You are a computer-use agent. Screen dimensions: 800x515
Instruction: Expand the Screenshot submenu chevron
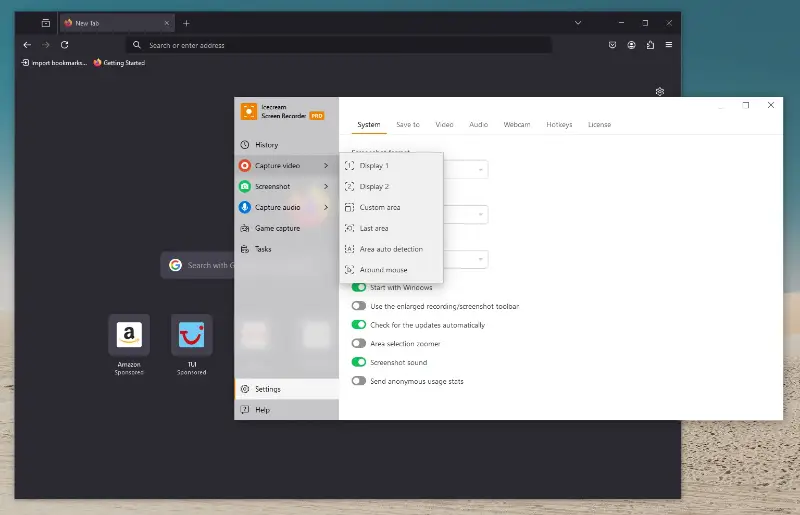pos(326,186)
